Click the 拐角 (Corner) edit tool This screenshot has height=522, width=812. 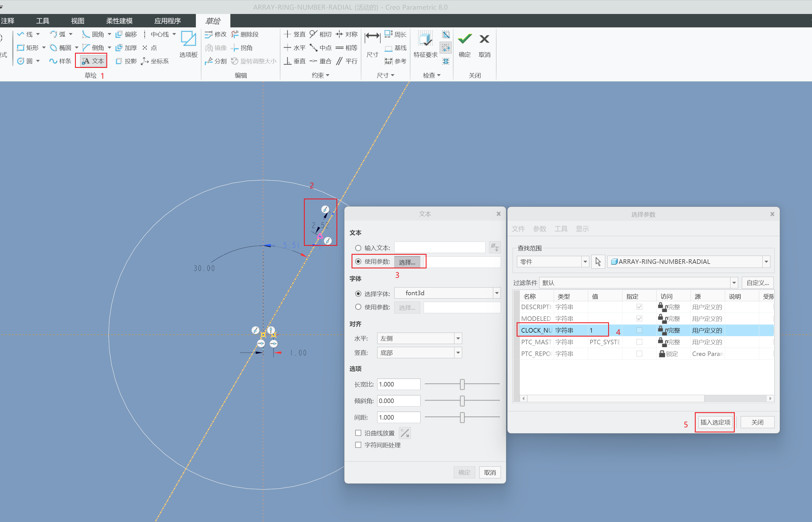coord(241,48)
